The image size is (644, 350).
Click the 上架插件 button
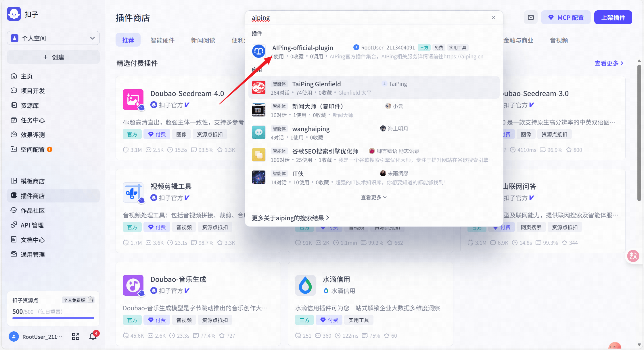point(613,17)
